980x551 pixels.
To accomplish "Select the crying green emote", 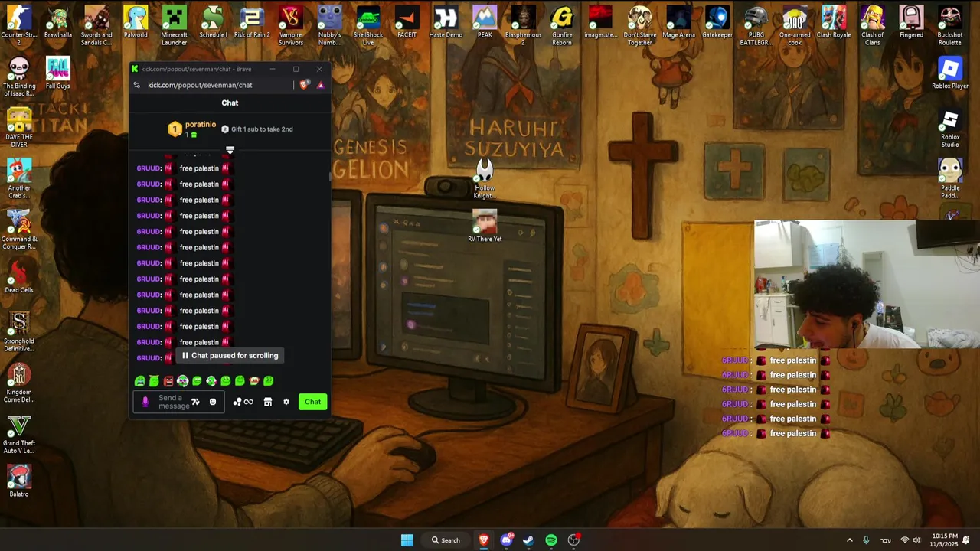I will click(139, 381).
